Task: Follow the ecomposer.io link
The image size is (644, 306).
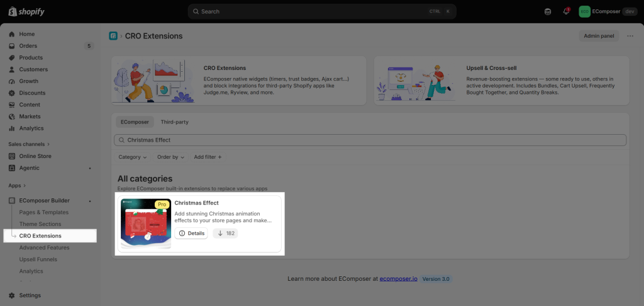Action: pos(398,279)
